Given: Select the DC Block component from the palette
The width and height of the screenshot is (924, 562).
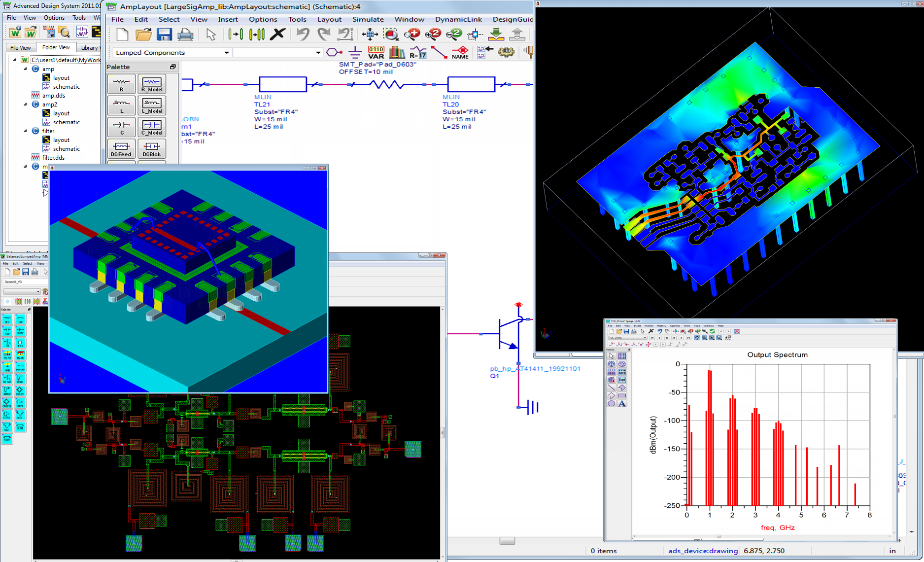Looking at the screenshot, I should (151, 149).
